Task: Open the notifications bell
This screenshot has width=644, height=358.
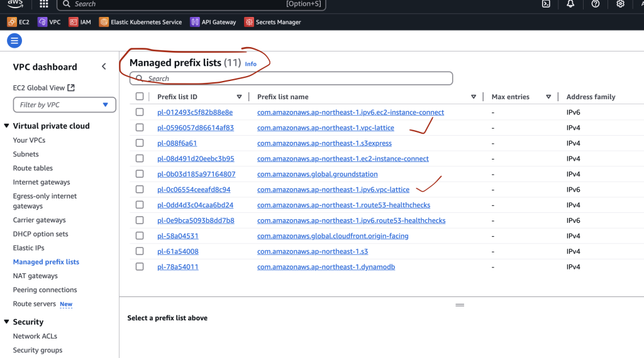Action: click(570, 4)
